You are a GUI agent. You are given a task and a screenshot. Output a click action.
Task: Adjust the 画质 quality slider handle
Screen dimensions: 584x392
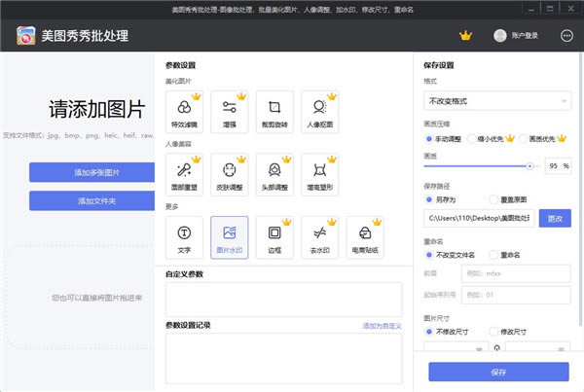529,166
